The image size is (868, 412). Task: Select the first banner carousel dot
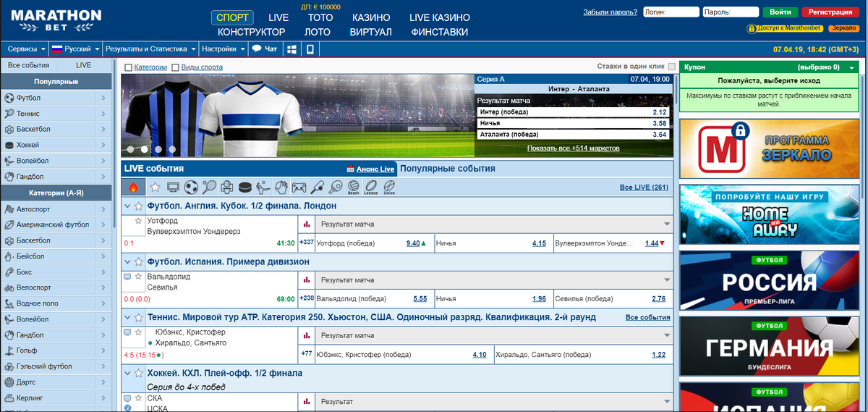coord(131,149)
